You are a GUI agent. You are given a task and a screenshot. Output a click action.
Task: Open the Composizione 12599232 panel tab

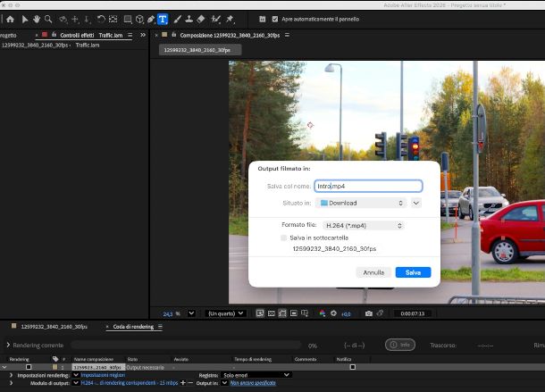230,35
